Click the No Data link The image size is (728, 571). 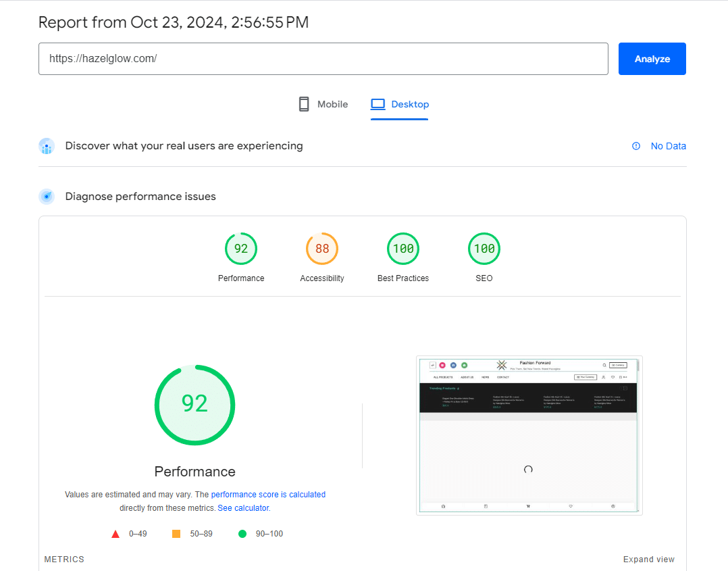(x=668, y=146)
